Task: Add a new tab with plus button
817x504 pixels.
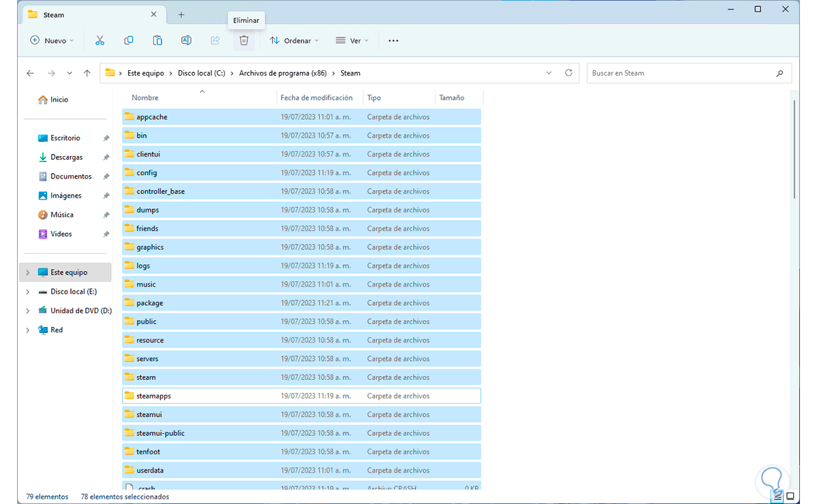Action: click(181, 14)
